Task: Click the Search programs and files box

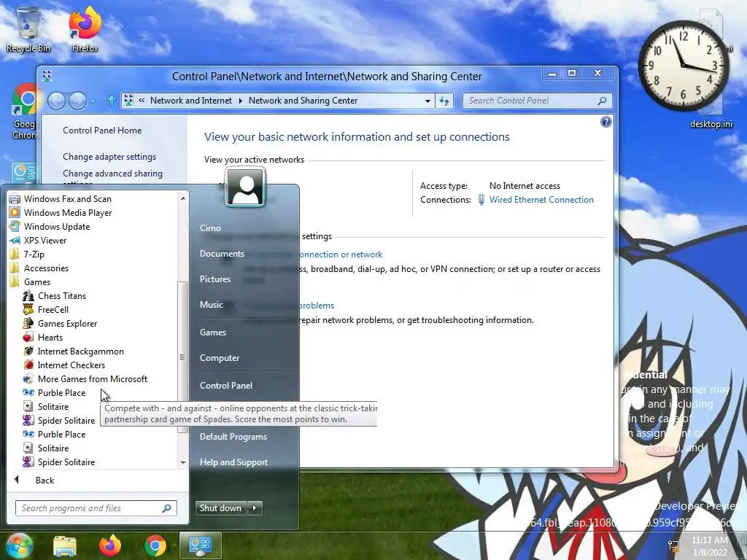Action: pyautogui.click(x=96, y=508)
